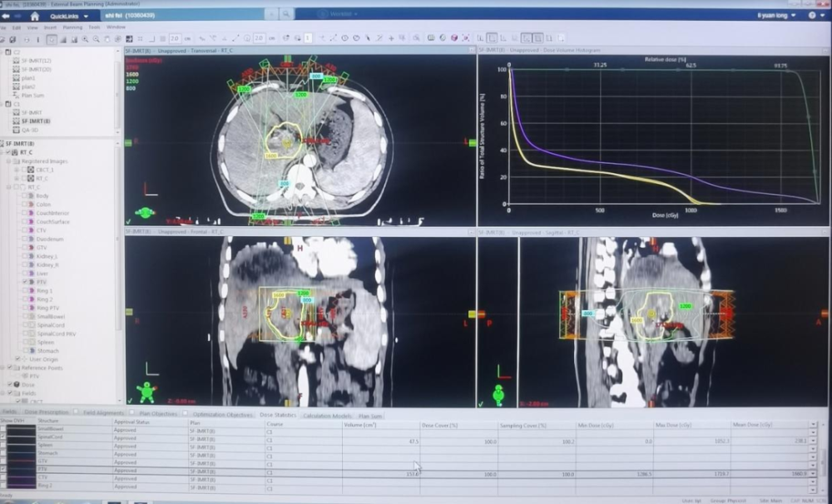Toggle the CBCT_1 image checkbox
The height and width of the screenshot is (504, 832).
(24, 170)
